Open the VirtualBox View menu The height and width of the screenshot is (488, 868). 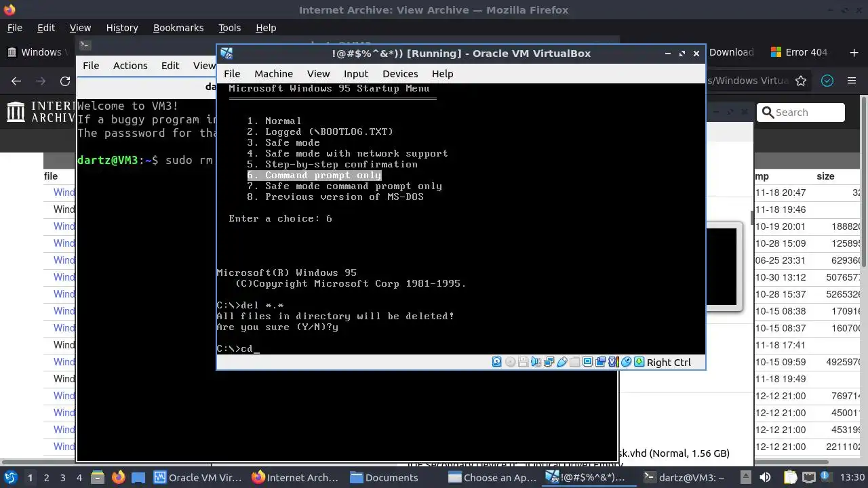click(318, 74)
